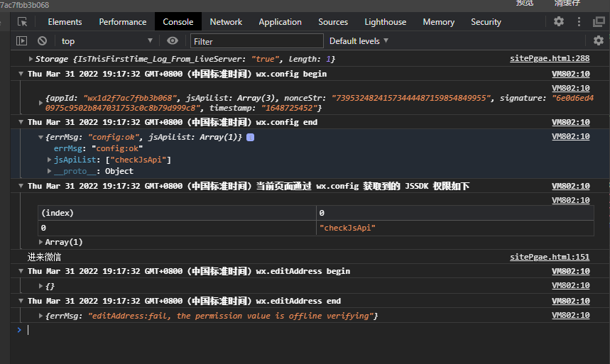This screenshot has width=610, height=364.
Task: Open VM802:10 link on wx.config begin row
Action: coord(571,74)
